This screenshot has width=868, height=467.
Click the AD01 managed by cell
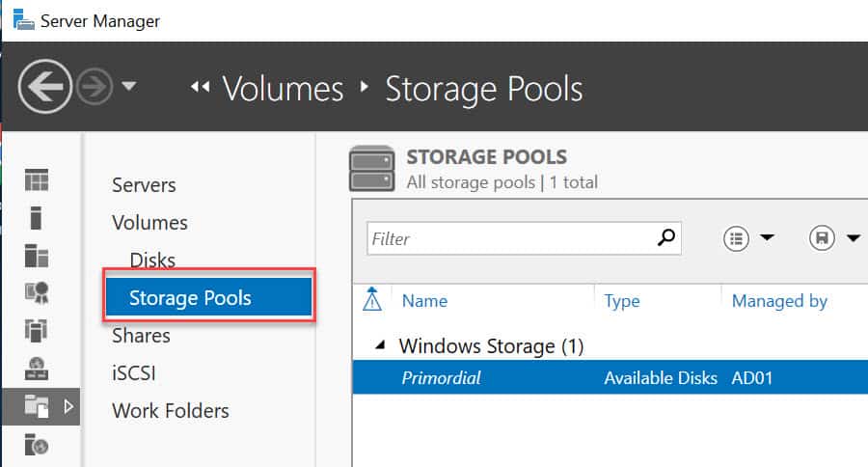(751, 378)
